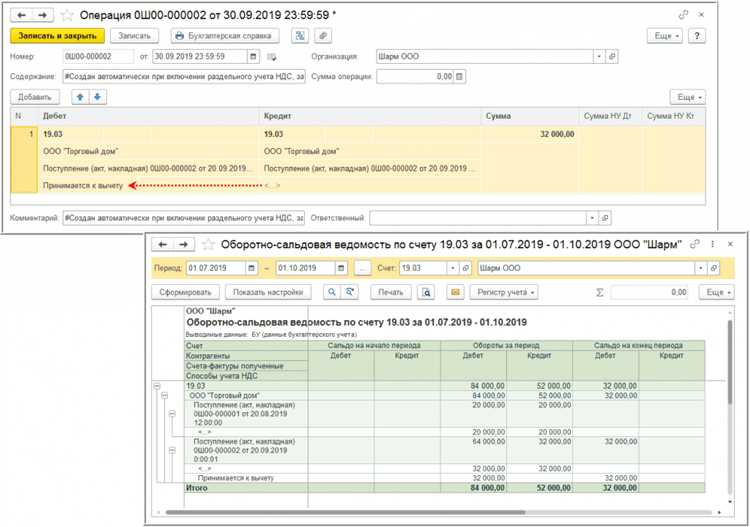Click the print preview icon next to Печать
Screen dimensions: 750x527
point(425,292)
